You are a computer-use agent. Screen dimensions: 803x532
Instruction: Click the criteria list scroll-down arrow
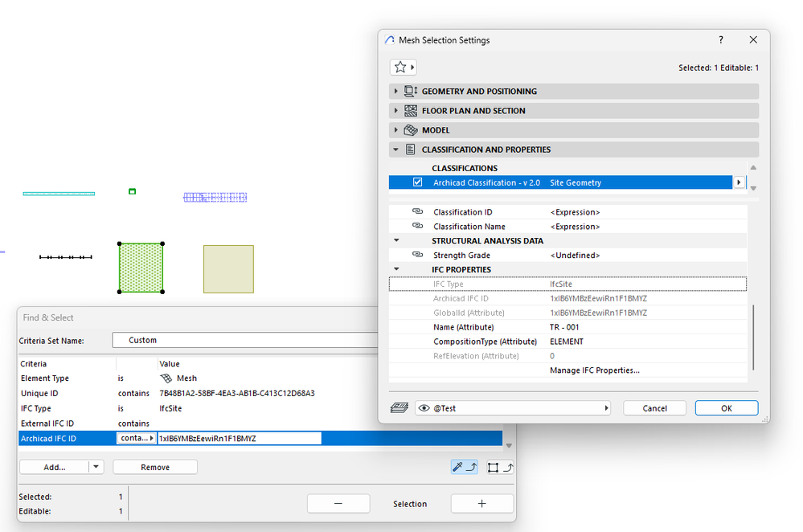[x=509, y=446]
